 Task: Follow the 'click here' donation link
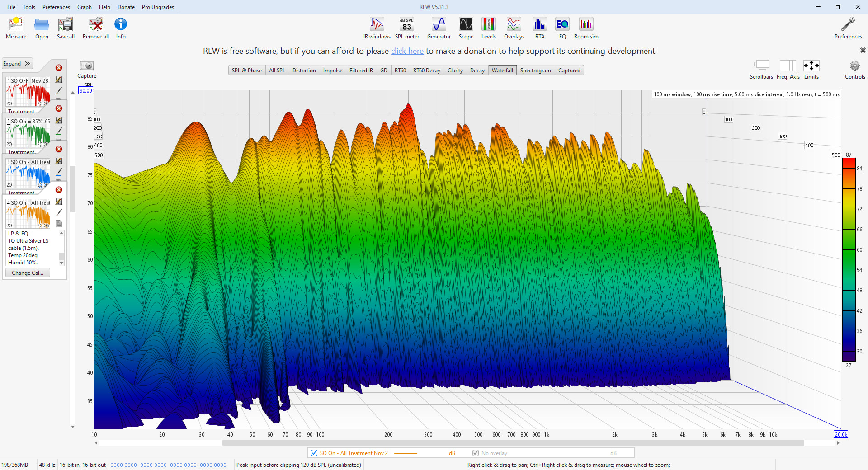[x=407, y=51]
